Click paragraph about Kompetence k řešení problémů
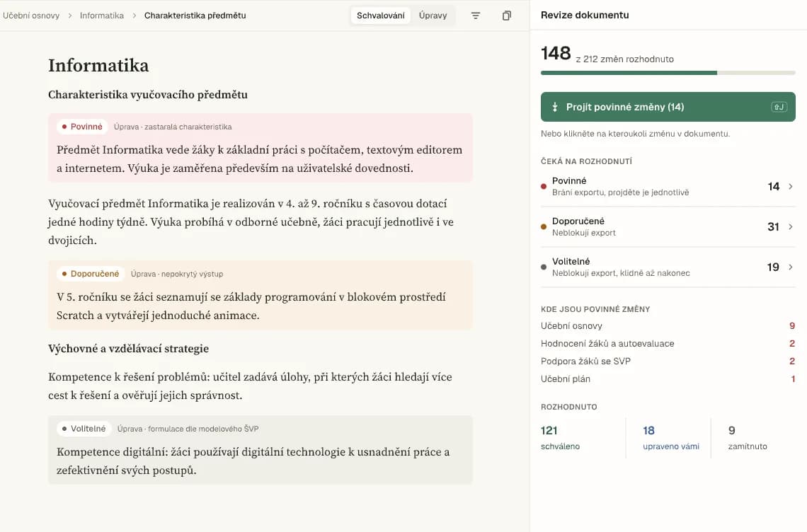Image resolution: width=807 pixels, height=532 pixels. (250, 386)
